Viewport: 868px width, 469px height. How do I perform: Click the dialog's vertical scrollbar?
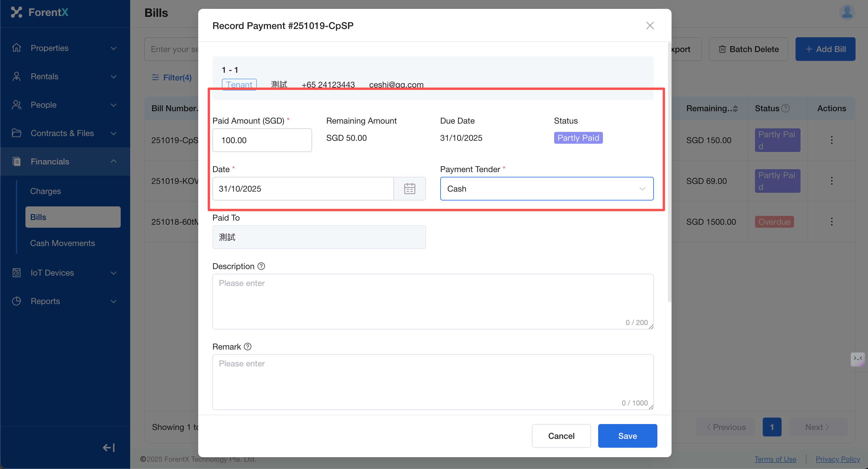pyautogui.click(x=669, y=172)
